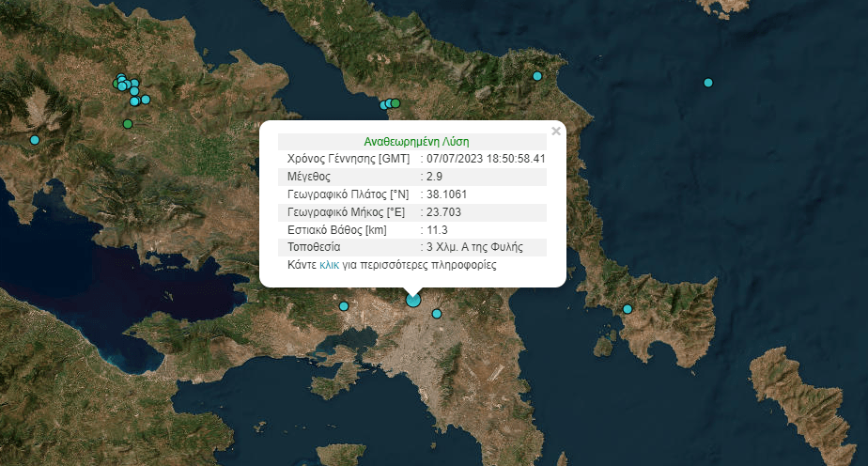The image size is (868, 466).
Task: Click the large selected earthquake marker below the popup
Action: [x=413, y=300]
